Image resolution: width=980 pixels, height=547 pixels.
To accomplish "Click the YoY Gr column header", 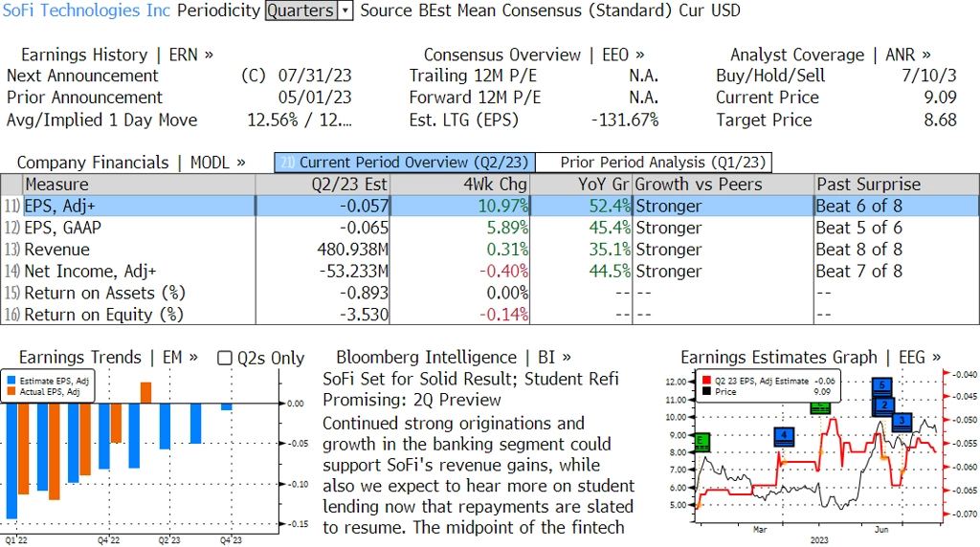I will pyautogui.click(x=581, y=185).
